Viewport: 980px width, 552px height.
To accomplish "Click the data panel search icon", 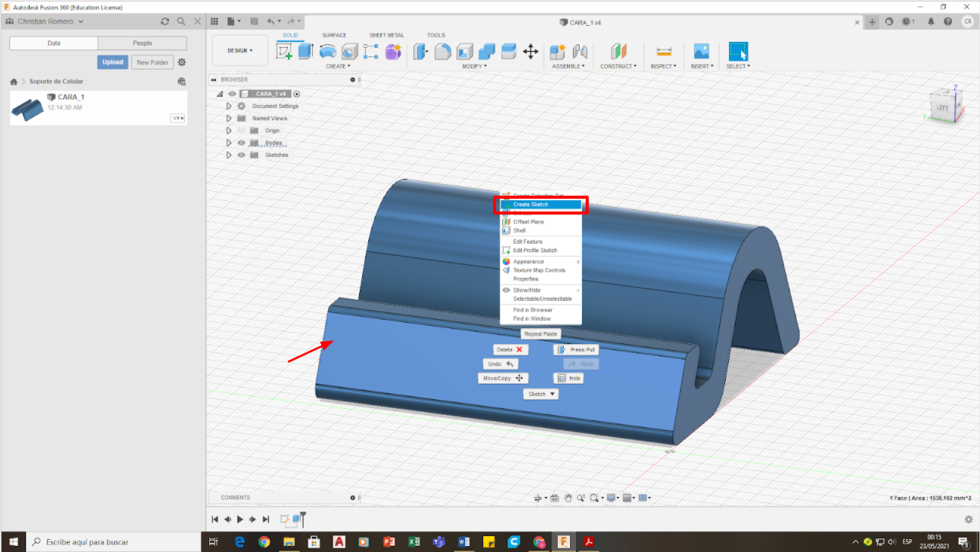I will coord(181,21).
